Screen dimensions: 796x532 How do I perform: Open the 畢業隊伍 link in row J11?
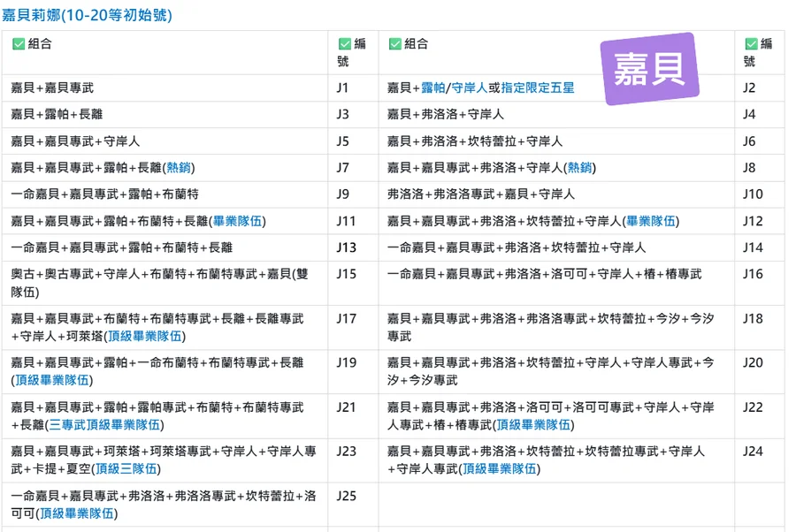[x=238, y=221]
